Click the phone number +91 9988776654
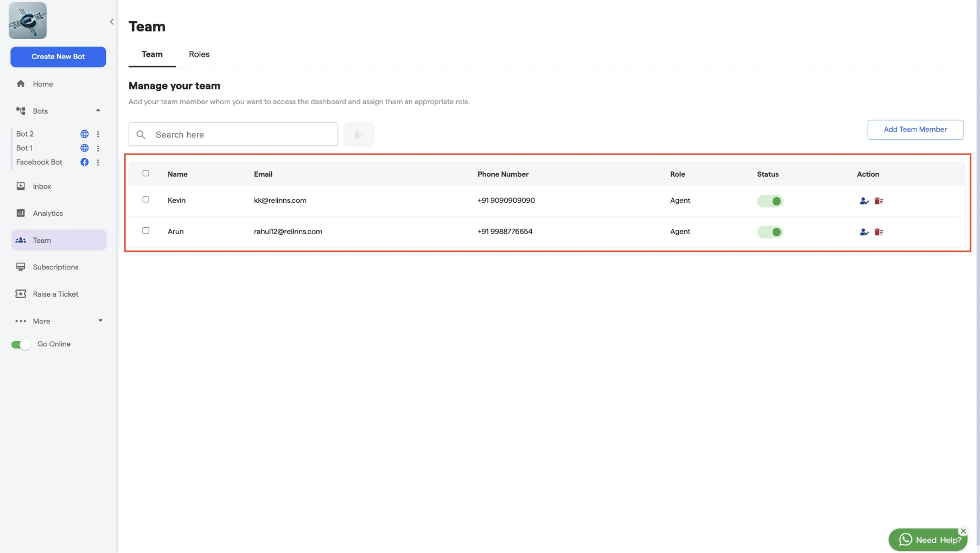The width and height of the screenshot is (980, 553). coord(505,232)
